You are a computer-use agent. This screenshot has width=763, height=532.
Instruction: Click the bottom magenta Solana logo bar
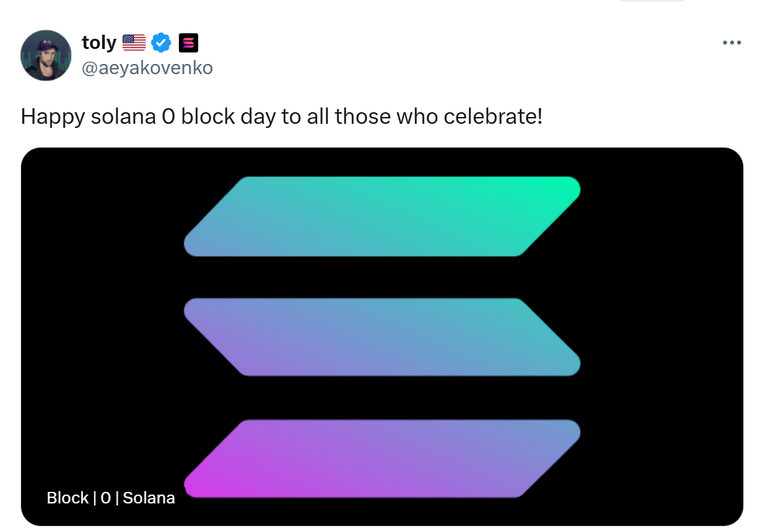click(x=382, y=459)
